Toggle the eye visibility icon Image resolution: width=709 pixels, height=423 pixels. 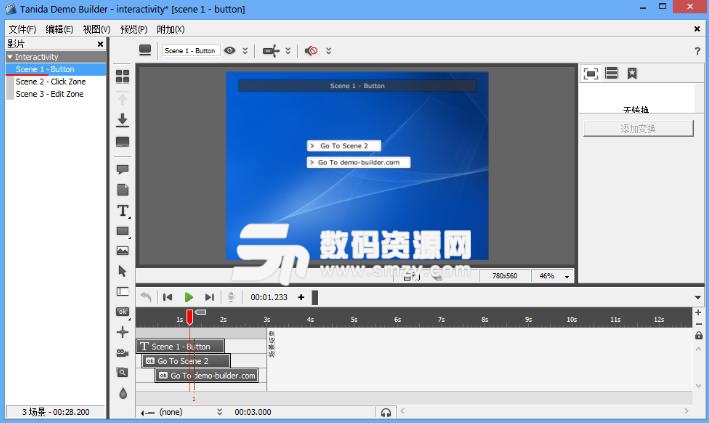coord(230,50)
